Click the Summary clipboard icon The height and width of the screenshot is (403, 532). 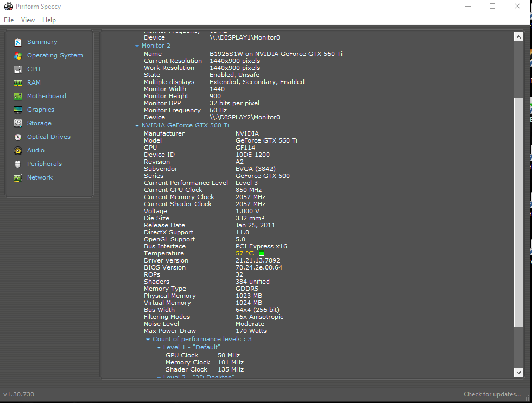18,42
